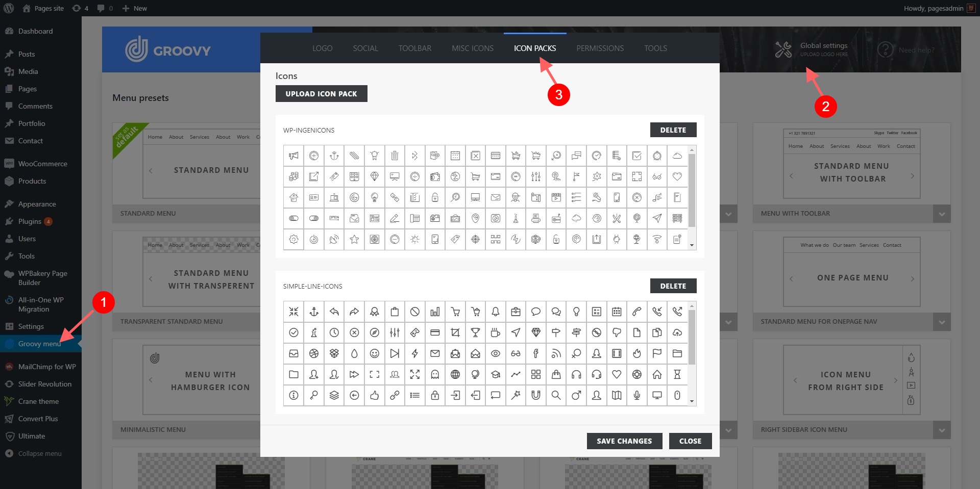Screen dimensions: 980x489
Task: Open the New item in admin bar
Action: [135, 8]
